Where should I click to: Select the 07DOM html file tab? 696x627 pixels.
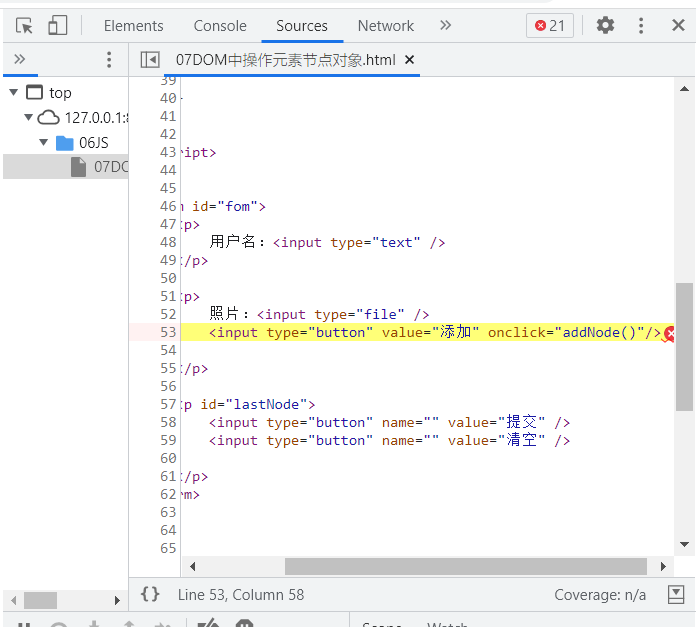pyautogui.click(x=285, y=59)
